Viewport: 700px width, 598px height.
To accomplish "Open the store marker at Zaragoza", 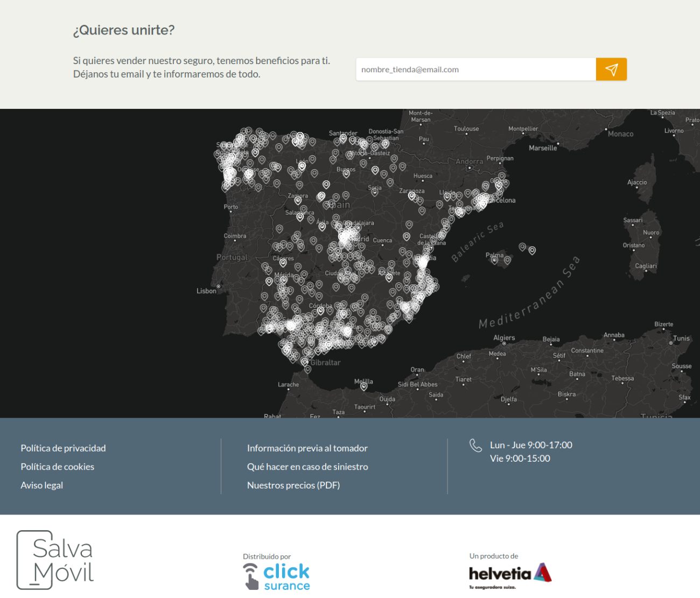I will (x=412, y=196).
